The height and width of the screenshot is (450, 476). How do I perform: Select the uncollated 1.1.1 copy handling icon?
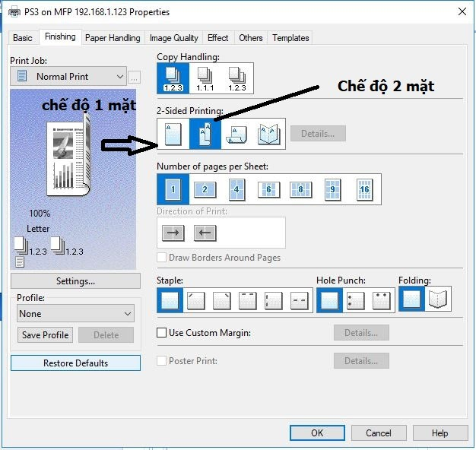(205, 78)
